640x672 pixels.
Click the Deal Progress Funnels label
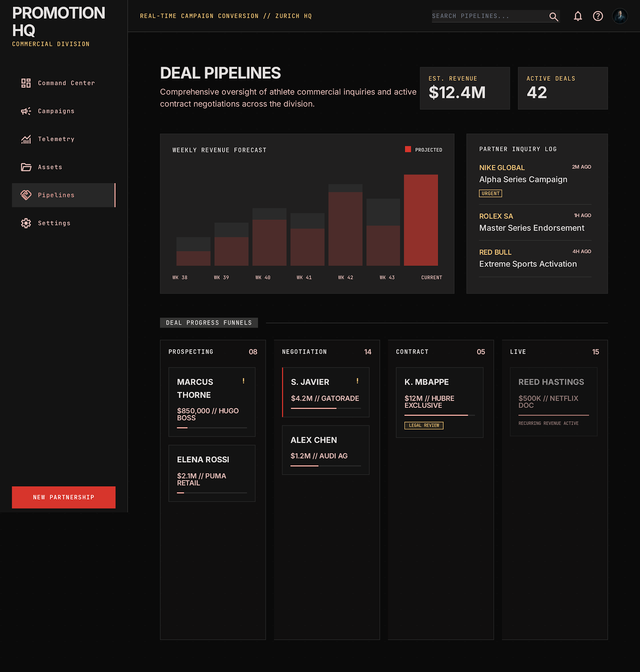[209, 323]
